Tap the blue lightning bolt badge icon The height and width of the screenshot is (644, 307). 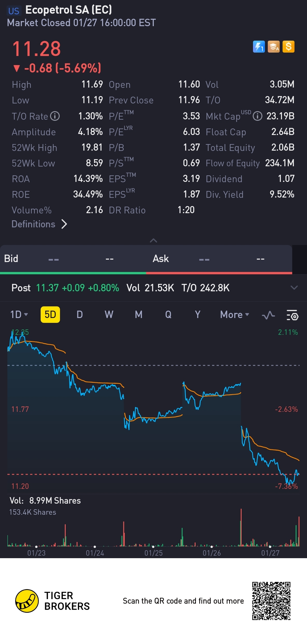[259, 47]
